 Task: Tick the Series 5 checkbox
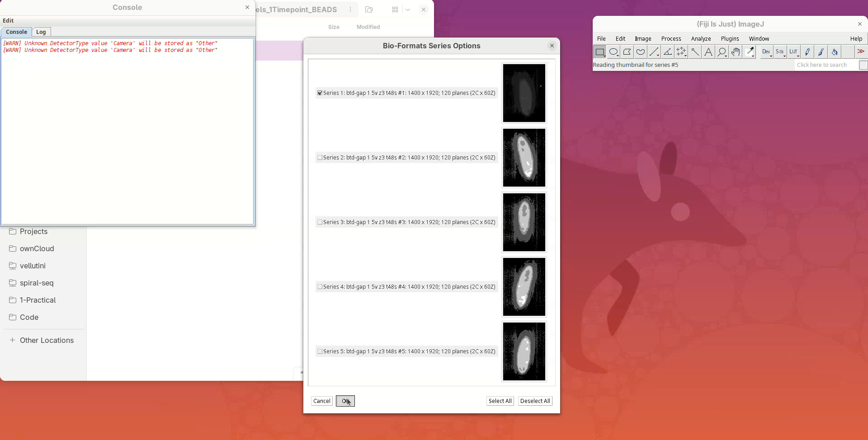point(320,351)
